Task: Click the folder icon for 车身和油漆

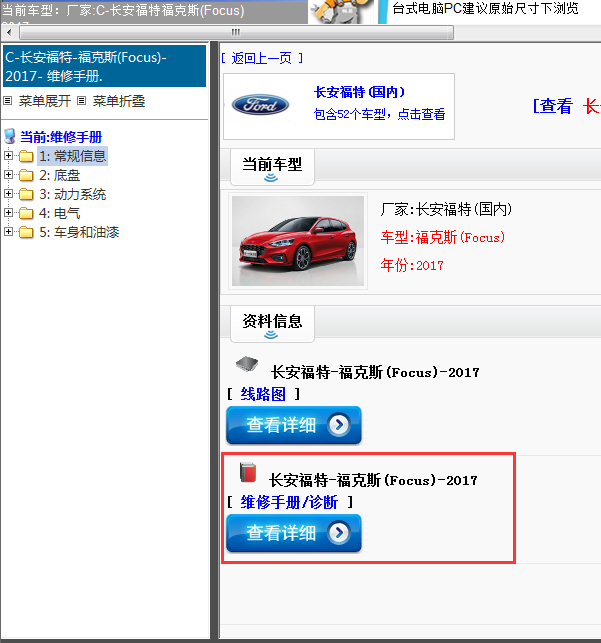Action: (x=26, y=232)
